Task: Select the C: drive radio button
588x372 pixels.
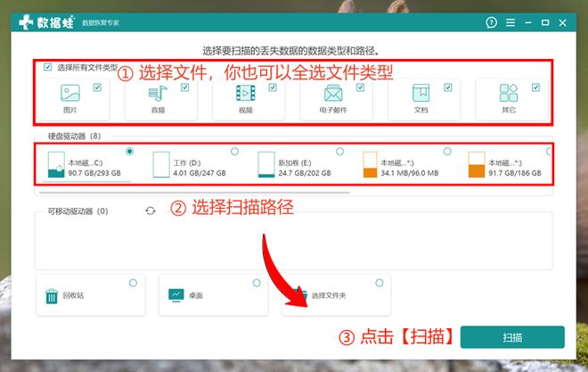Action: (130, 152)
